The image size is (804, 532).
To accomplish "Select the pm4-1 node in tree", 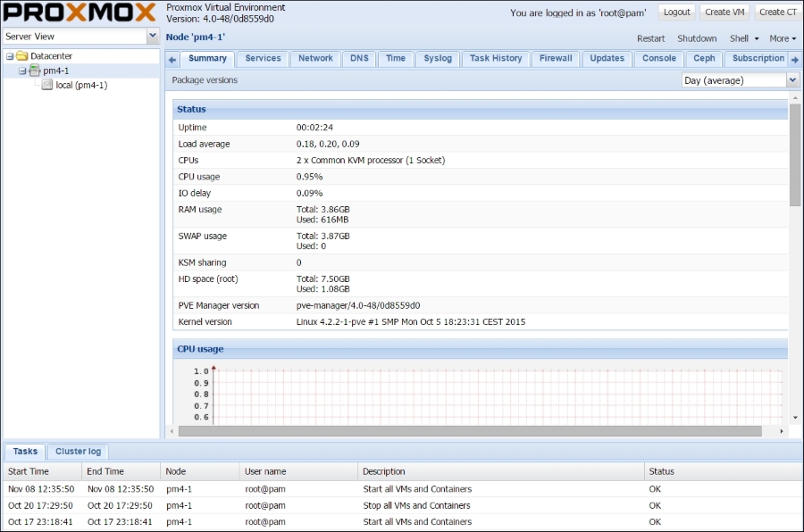I will (56, 71).
